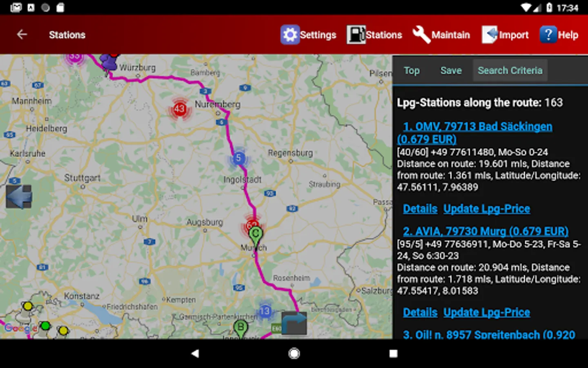Tap the Regensburg label on the map
Viewport: 588px width, 368px height.
tap(290, 153)
